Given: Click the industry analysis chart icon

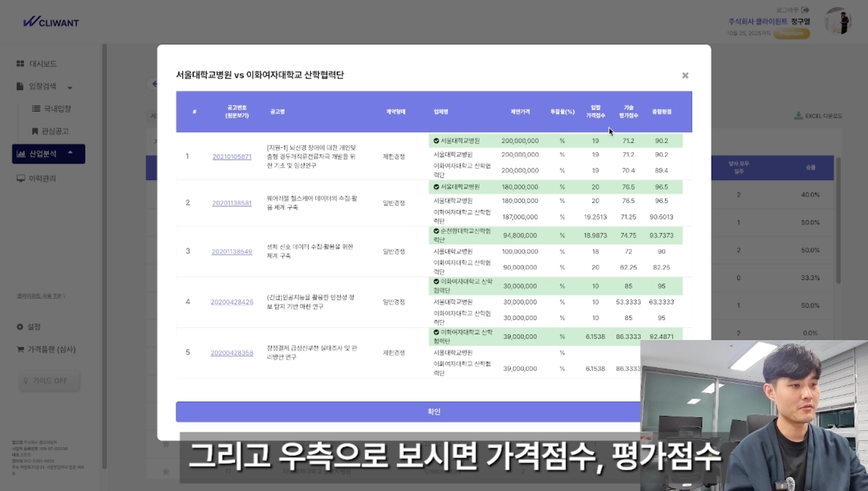Looking at the screenshot, I should [21, 154].
